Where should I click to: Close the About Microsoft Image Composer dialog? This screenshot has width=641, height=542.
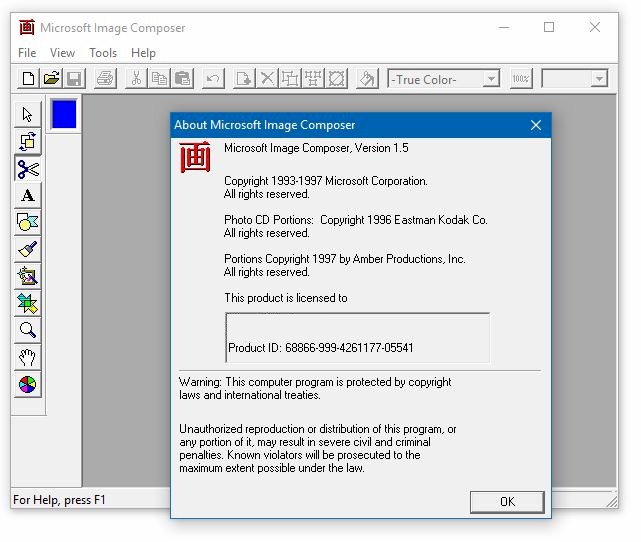coord(536,125)
